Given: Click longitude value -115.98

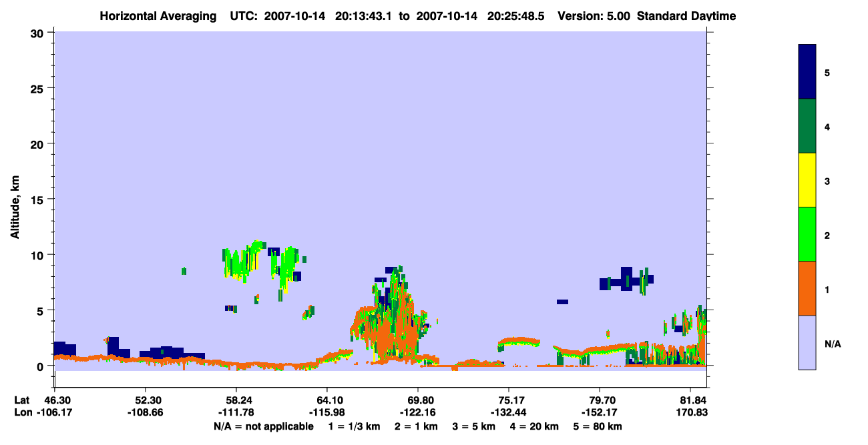Looking at the screenshot, I should (x=327, y=412).
